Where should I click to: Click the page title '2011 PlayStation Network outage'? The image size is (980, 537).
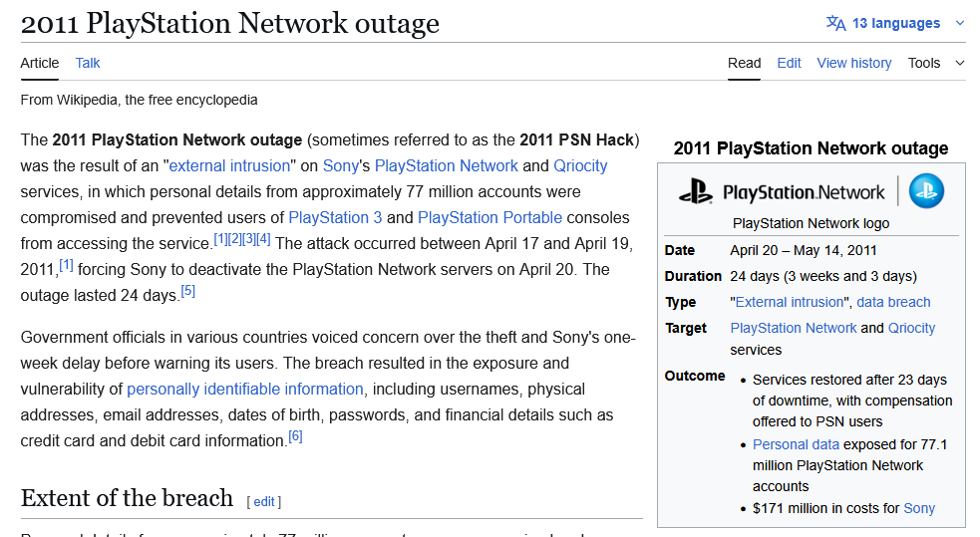tap(230, 23)
